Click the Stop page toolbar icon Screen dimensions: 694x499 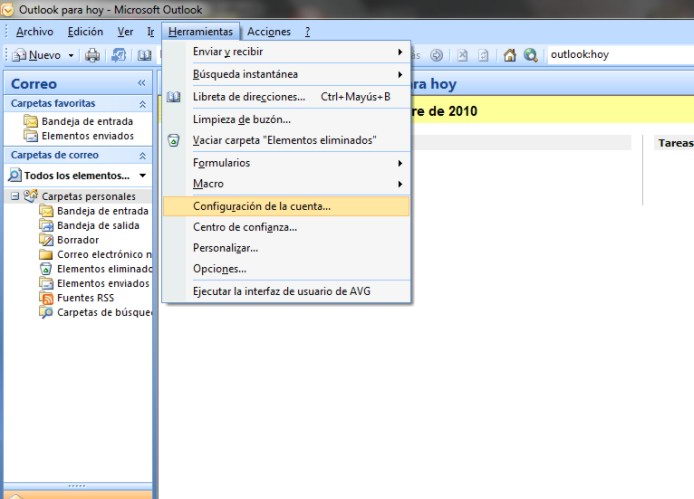coord(462,55)
